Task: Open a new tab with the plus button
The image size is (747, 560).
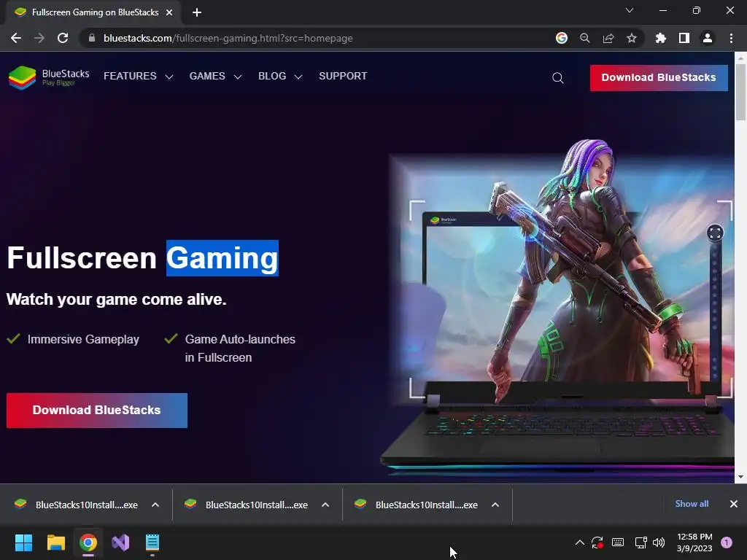Action: pos(197,12)
